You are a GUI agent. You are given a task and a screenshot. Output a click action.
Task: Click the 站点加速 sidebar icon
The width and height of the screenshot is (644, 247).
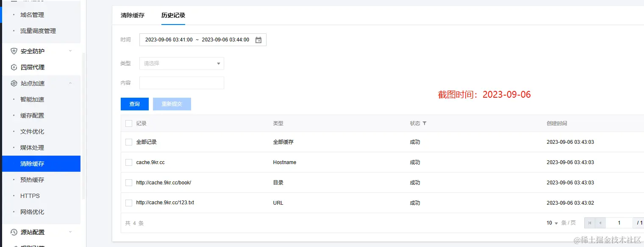(14, 83)
